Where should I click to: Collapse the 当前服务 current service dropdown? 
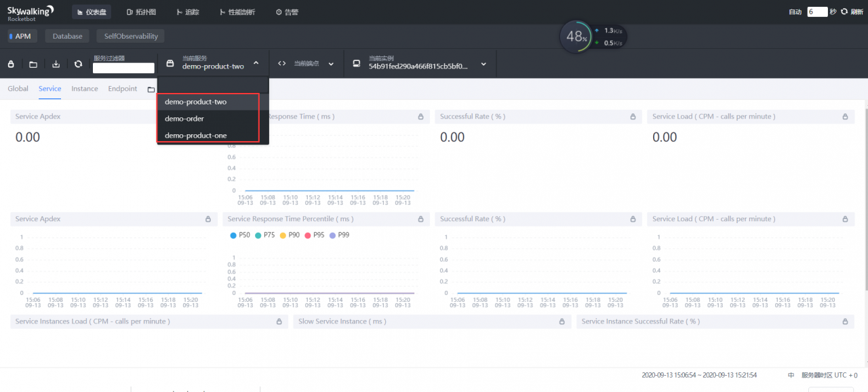pos(256,63)
